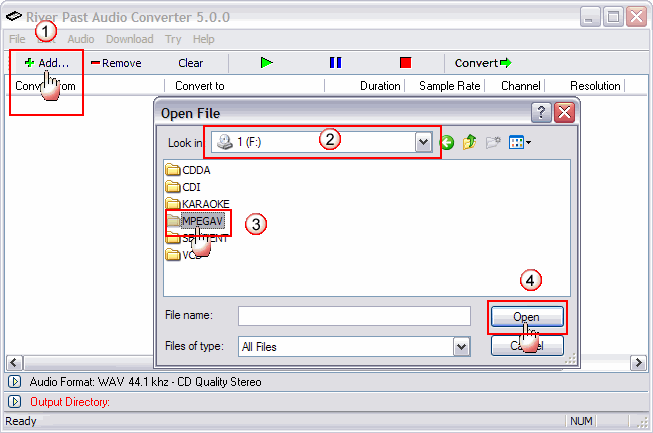Open the Audio menu
Viewport: 653px width, 433px height.
coord(81,39)
